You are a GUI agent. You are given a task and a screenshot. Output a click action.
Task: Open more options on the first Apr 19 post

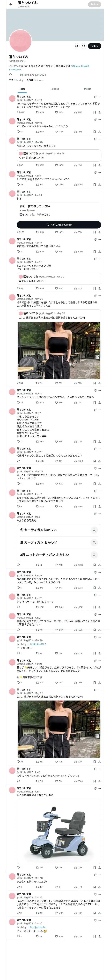pyautogui.click(x=100, y=97)
